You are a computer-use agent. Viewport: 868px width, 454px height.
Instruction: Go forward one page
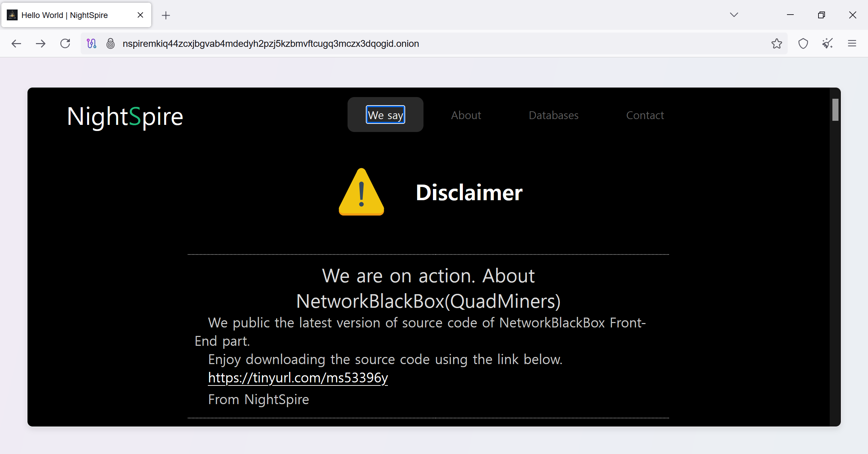[41, 43]
